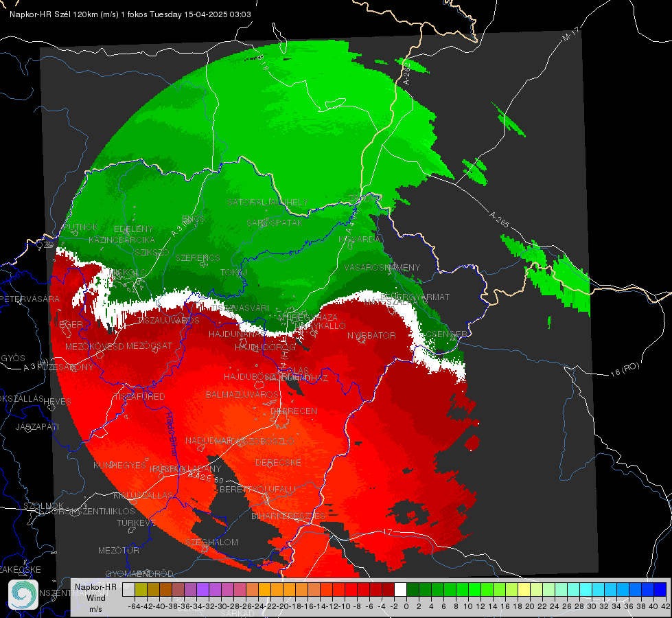Click the JASZAPATI town label
The width and height of the screenshot is (672, 618).
pyautogui.click(x=37, y=426)
